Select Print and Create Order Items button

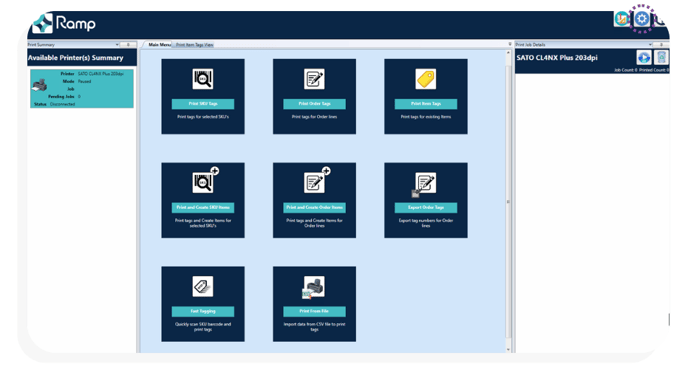coord(314,207)
